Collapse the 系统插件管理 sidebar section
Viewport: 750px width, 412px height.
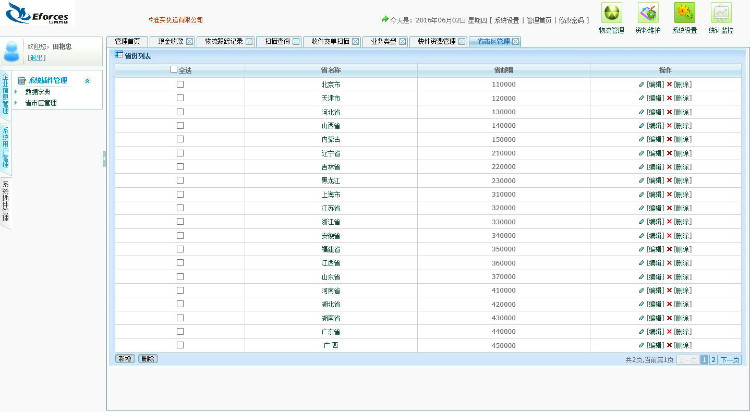click(x=88, y=80)
